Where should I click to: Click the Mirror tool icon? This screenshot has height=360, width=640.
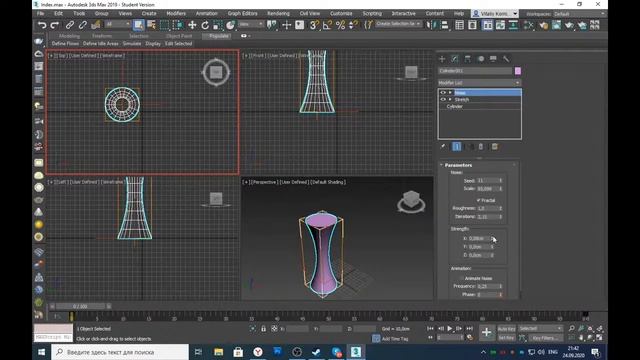[431, 25]
